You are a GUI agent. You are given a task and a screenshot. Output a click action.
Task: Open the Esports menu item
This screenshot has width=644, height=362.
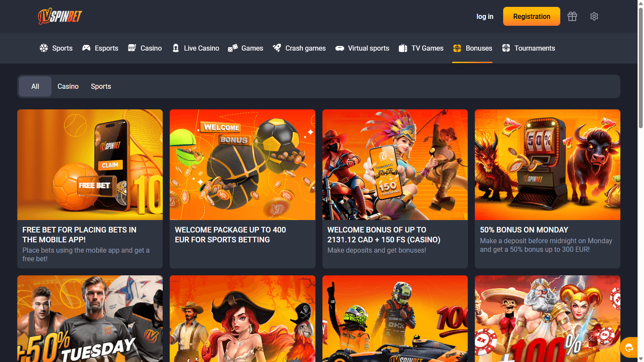[100, 48]
